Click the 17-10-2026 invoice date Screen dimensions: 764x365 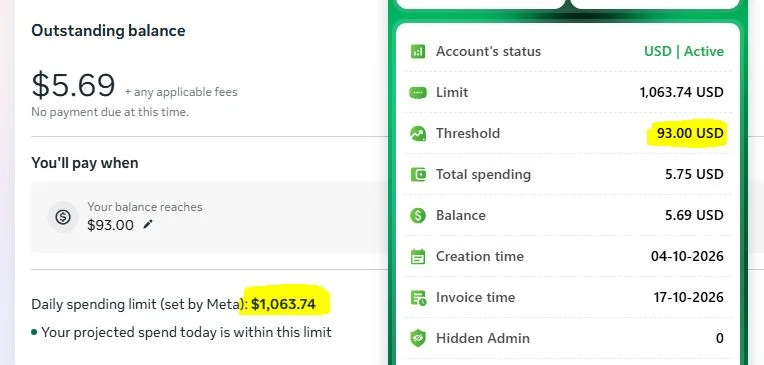pyautogui.click(x=688, y=297)
